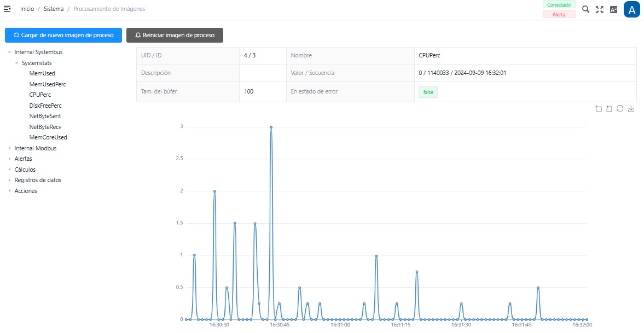This screenshot has height=333, width=644.
Task: Toggle the sidebar hamburger menu icon
Action: pos(7,9)
